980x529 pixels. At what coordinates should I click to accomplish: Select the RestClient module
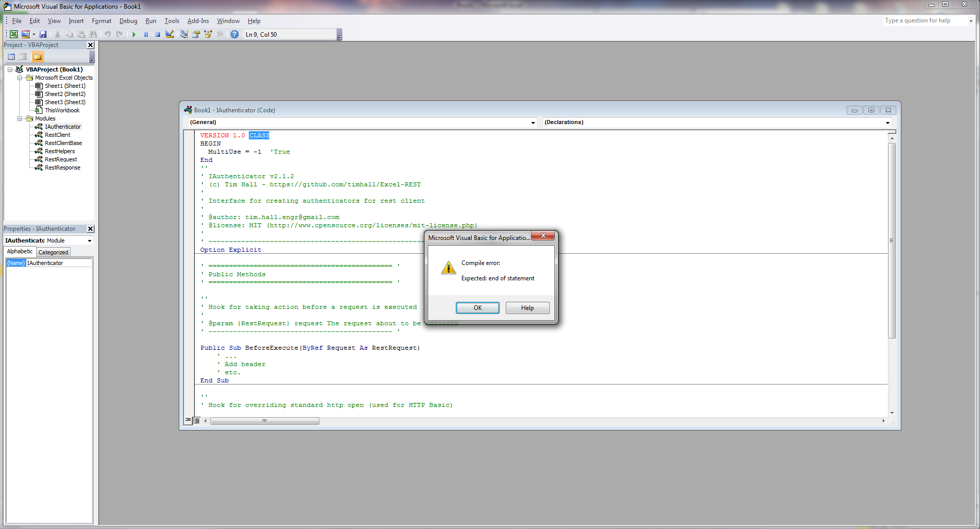point(58,135)
